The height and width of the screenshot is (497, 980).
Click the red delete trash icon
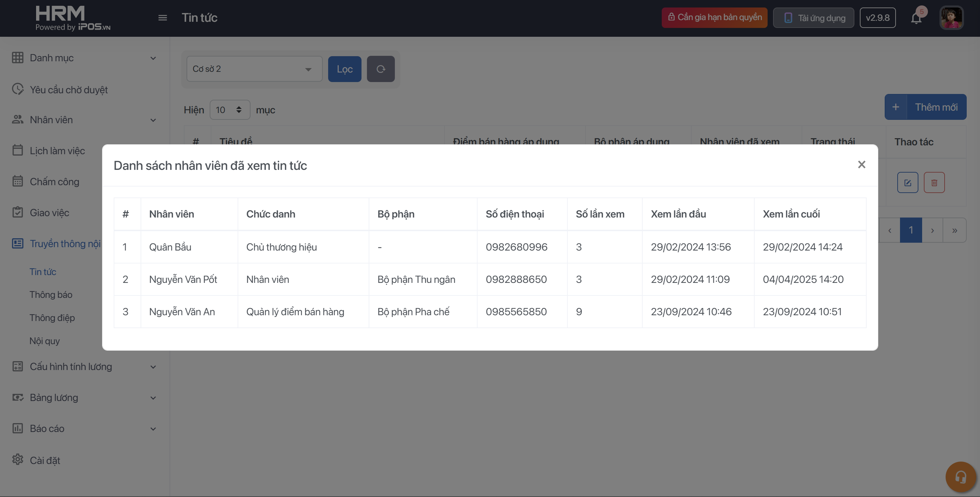pos(934,183)
